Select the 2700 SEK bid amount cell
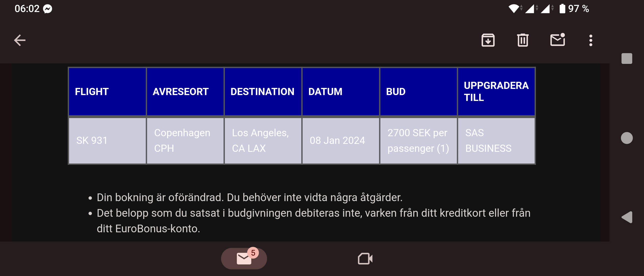 (418, 140)
